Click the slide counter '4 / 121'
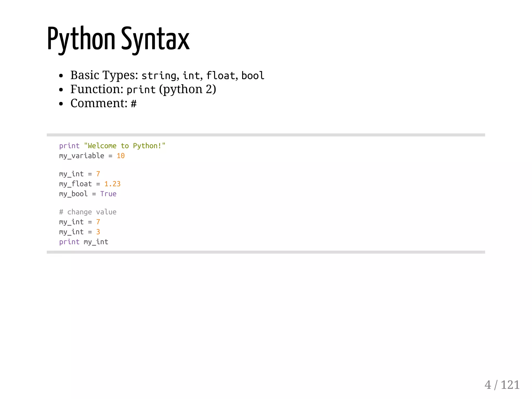The width and height of the screenshot is (532, 399). pyautogui.click(x=502, y=385)
